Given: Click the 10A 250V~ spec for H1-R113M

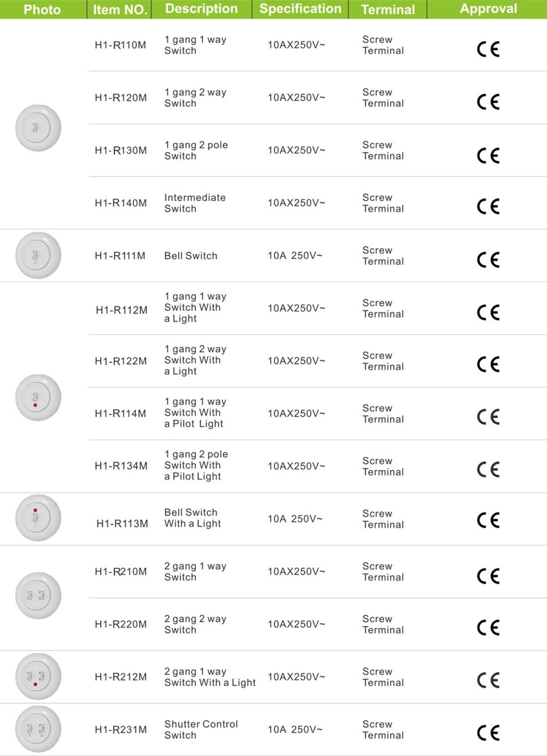Looking at the screenshot, I should click(295, 519).
